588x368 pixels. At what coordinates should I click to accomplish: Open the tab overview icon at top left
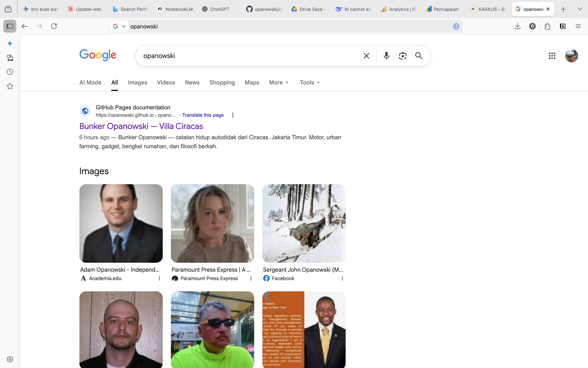[x=8, y=9]
